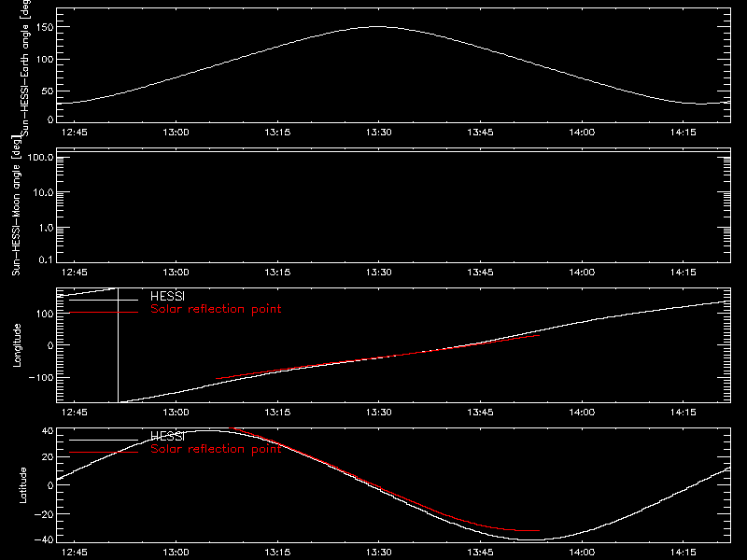Select the 14:00 time label under Latitude plot
The width and height of the screenshot is (747, 560).
(x=582, y=553)
